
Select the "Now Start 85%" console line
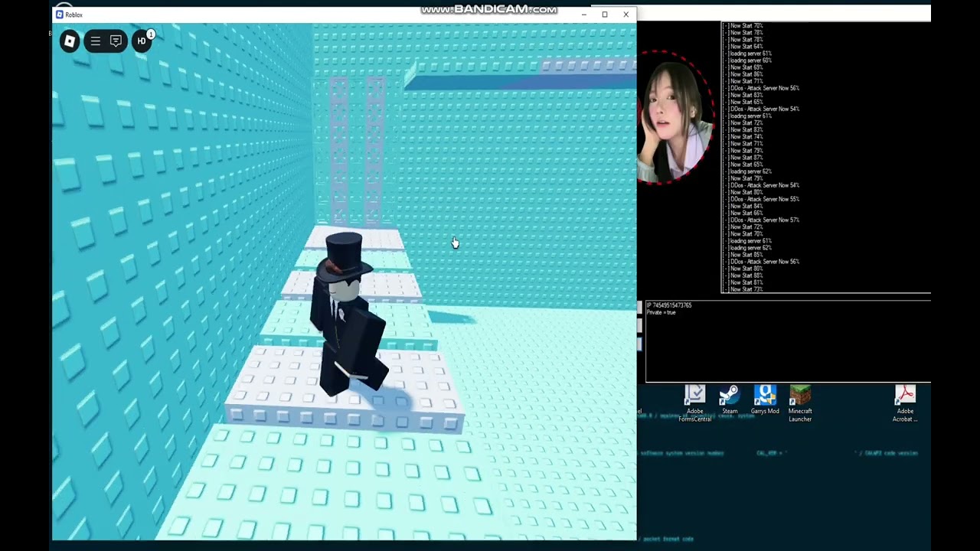tap(743, 255)
